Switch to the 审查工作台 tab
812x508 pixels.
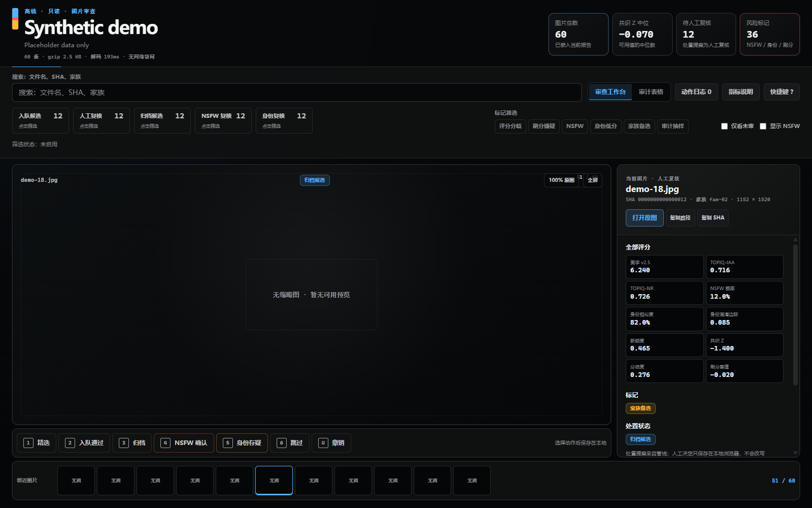pyautogui.click(x=611, y=92)
